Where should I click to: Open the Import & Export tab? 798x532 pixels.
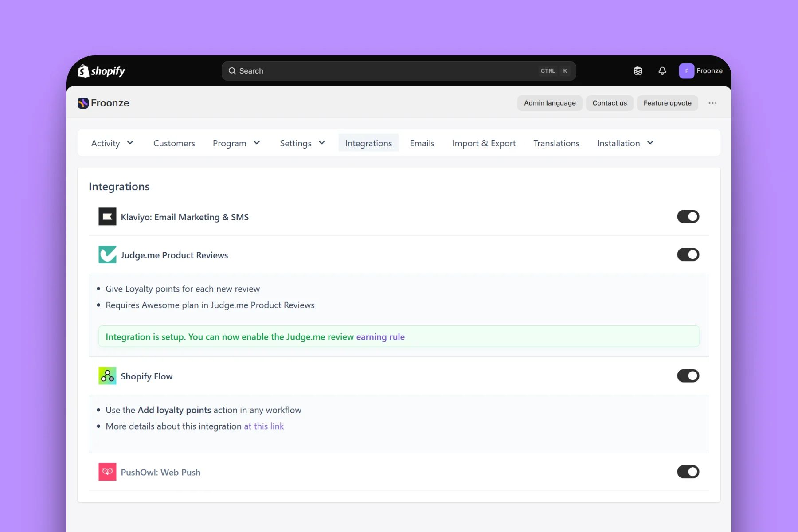click(x=484, y=143)
